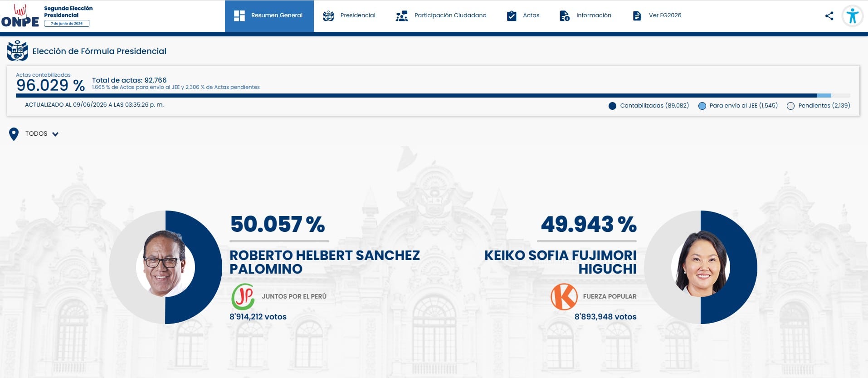Open the accessibility options button

point(853,16)
